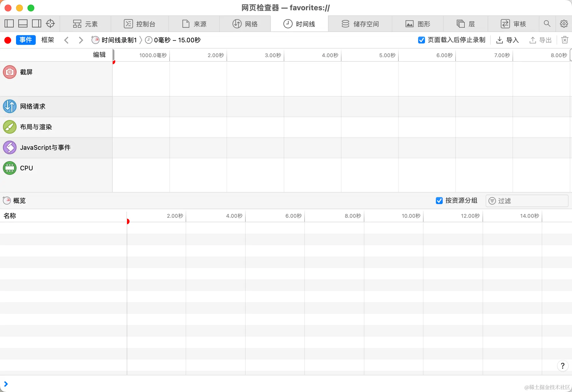Image resolution: width=572 pixels, height=392 pixels.
Task: Clear the recording with trash icon
Action: pos(565,40)
